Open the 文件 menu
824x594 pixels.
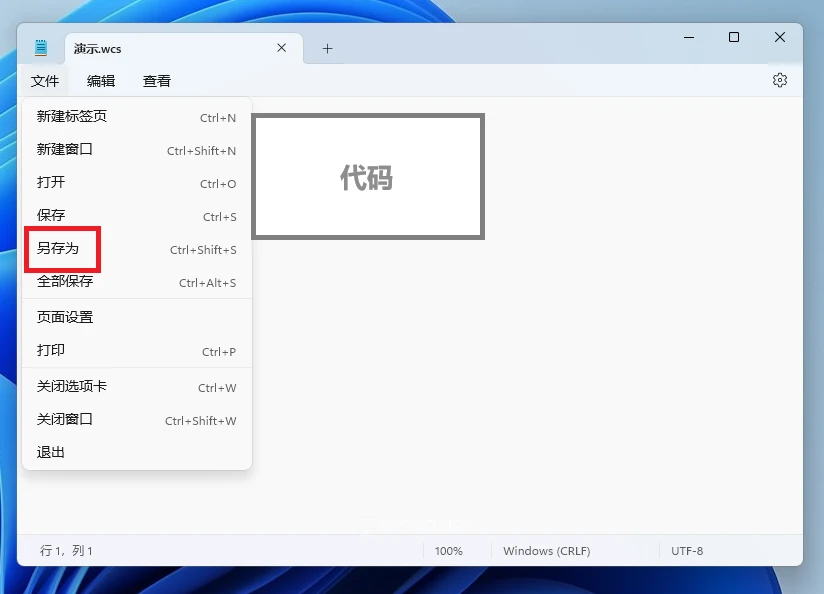45,81
